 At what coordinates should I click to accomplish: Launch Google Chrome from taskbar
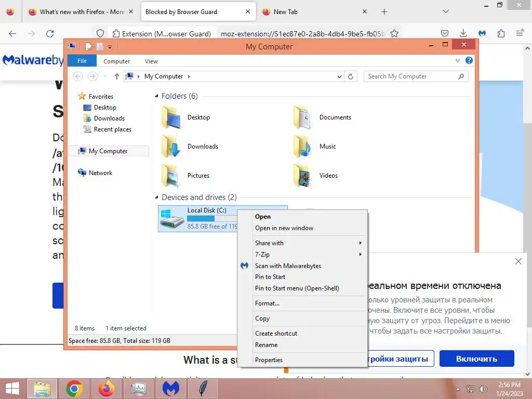(74, 389)
